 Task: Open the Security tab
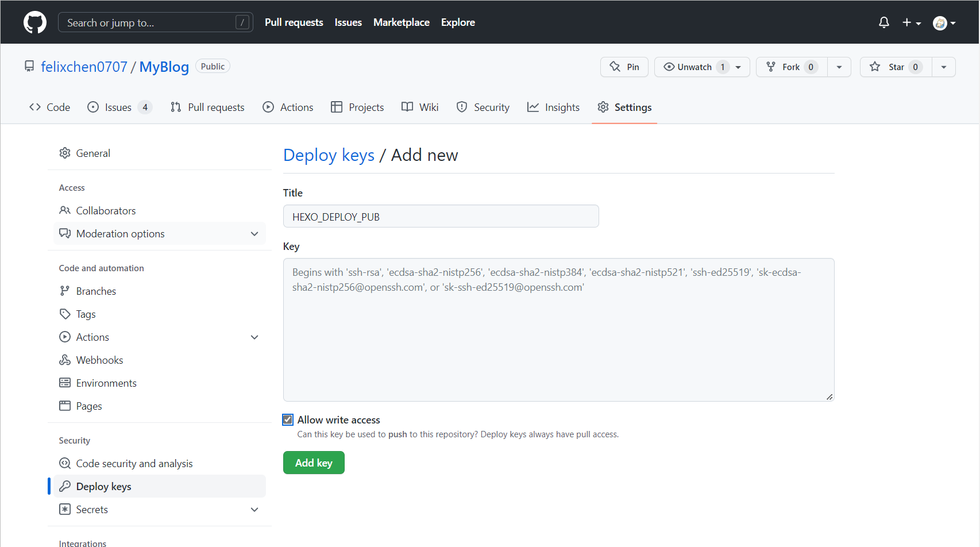pyautogui.click(x=483, y=107)
